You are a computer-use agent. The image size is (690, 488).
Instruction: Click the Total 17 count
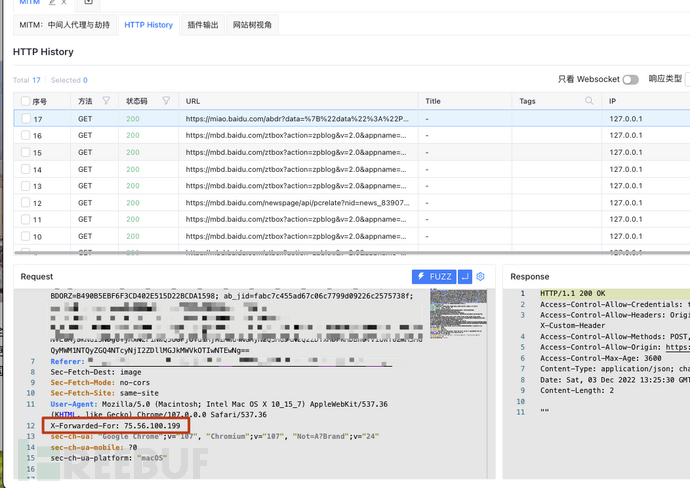pos(26,80)
